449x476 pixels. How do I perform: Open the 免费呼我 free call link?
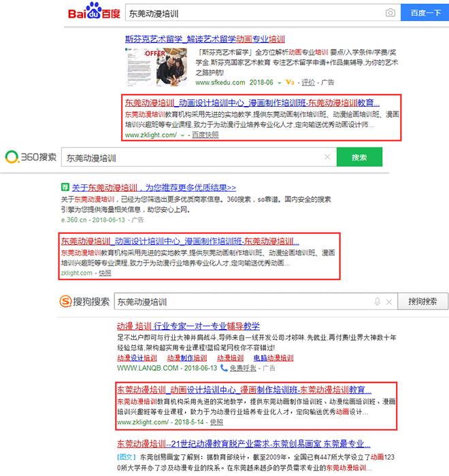243,369
